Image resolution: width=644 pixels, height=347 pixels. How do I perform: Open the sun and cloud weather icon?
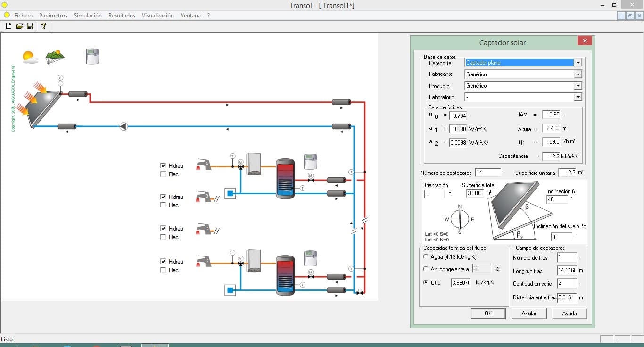pyautogui.click(x=30, y=57)
